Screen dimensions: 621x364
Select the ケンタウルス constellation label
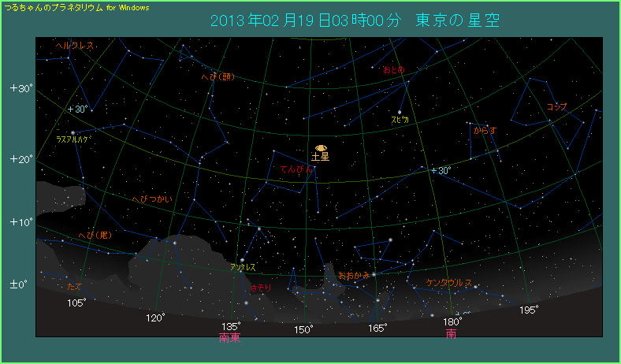click(x=449, y=282)
